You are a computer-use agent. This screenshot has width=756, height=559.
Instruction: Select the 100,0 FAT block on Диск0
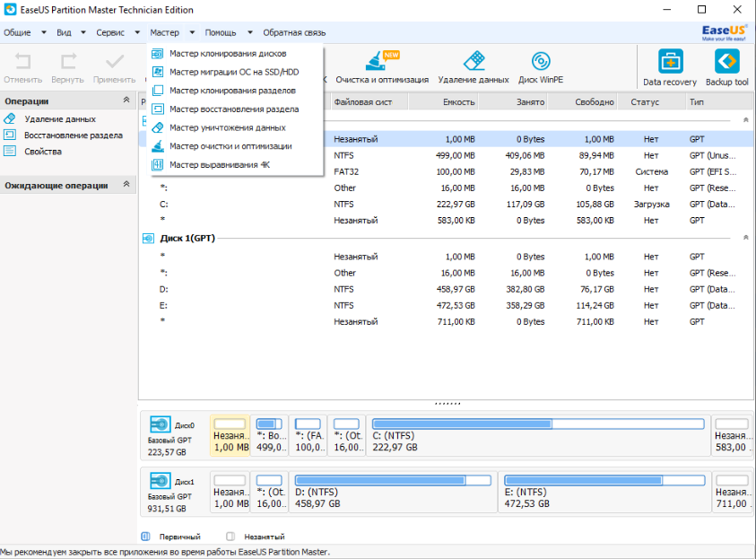click(308, 435)
